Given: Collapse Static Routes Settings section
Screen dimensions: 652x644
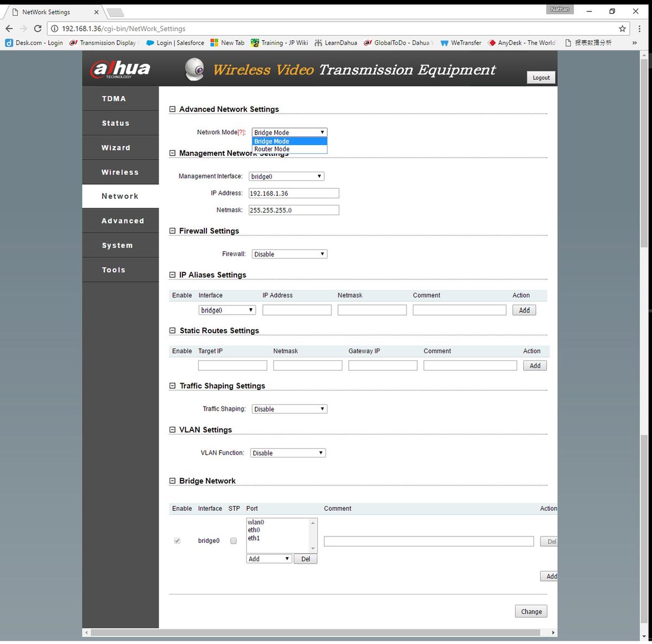Looking at the screenshot, I should pos(173,330).
